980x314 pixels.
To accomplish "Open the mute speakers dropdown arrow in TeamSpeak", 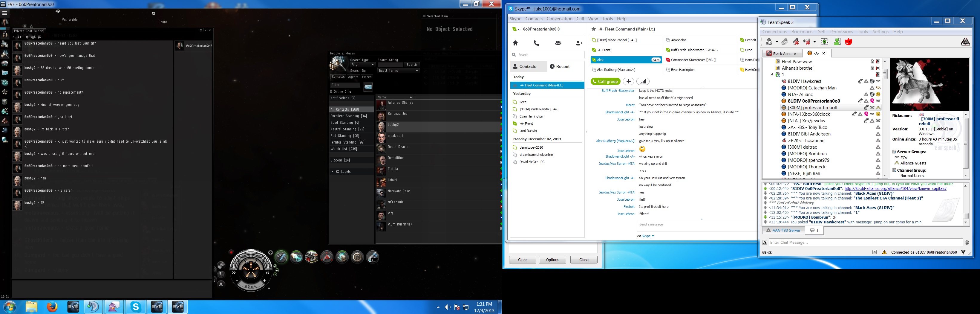I will click(x=814, y=42).
